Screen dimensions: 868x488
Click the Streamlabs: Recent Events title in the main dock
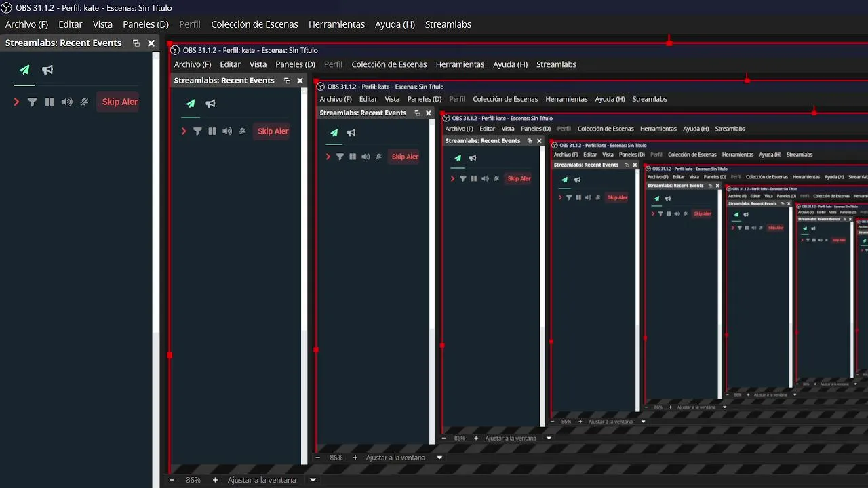coord(64,43)
